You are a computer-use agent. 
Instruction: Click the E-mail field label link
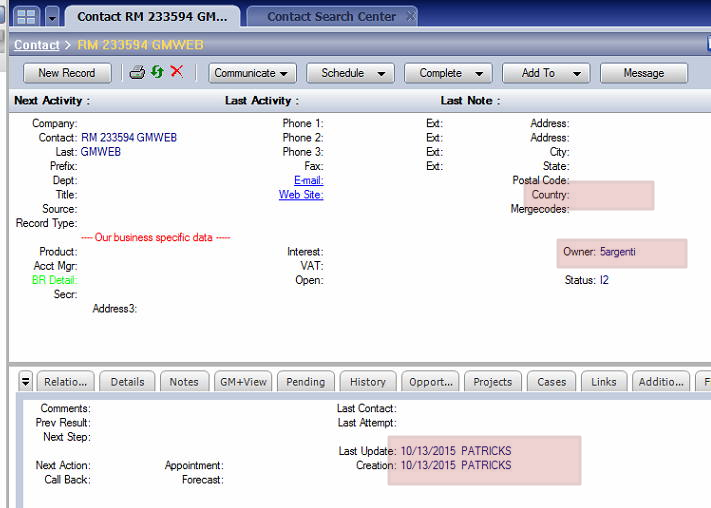(x=308, y=180)
